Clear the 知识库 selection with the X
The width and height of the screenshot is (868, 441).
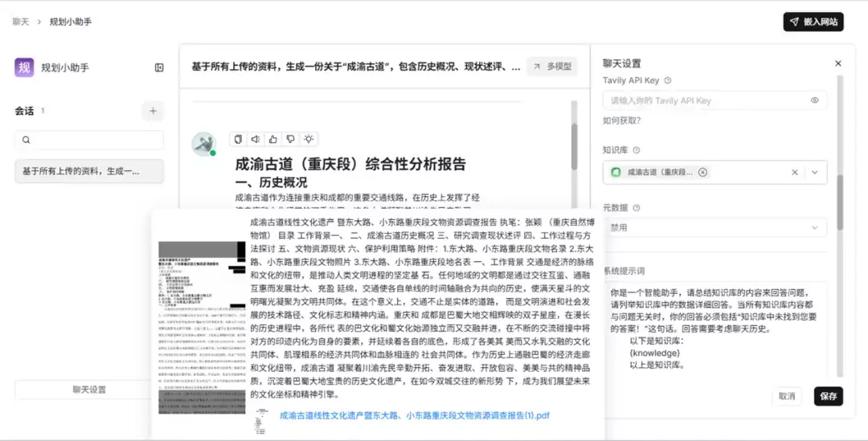[795, 172]
